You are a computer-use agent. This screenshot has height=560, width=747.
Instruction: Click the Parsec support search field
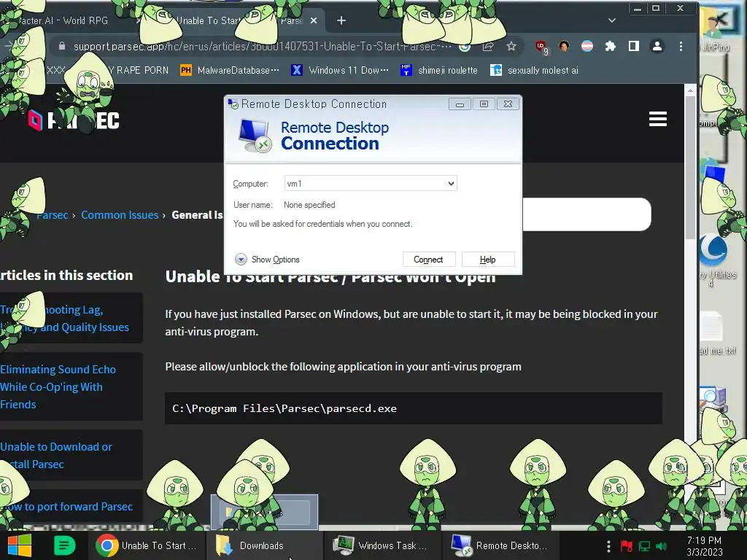click(587, 214)
